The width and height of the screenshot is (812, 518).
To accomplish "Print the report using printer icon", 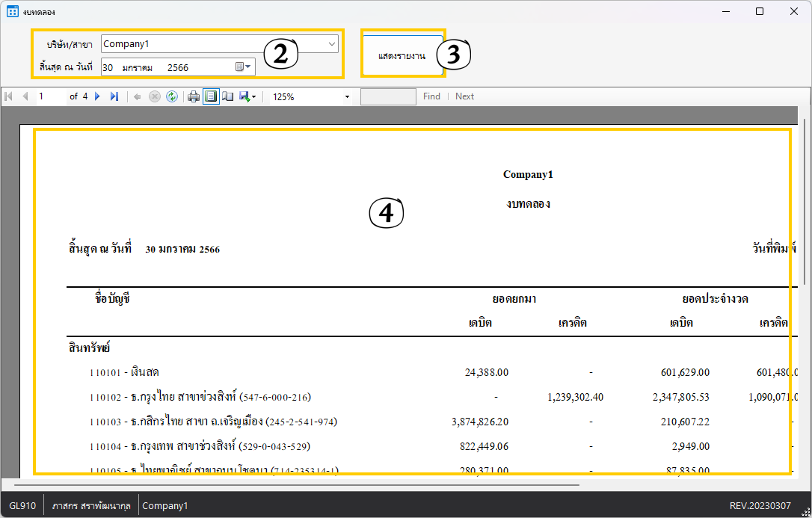I will pyautogui.click(x=194, y=96).
